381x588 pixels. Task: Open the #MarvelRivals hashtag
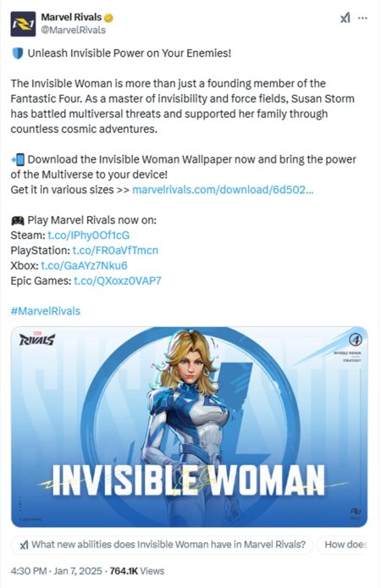click(x=46, y=311)
